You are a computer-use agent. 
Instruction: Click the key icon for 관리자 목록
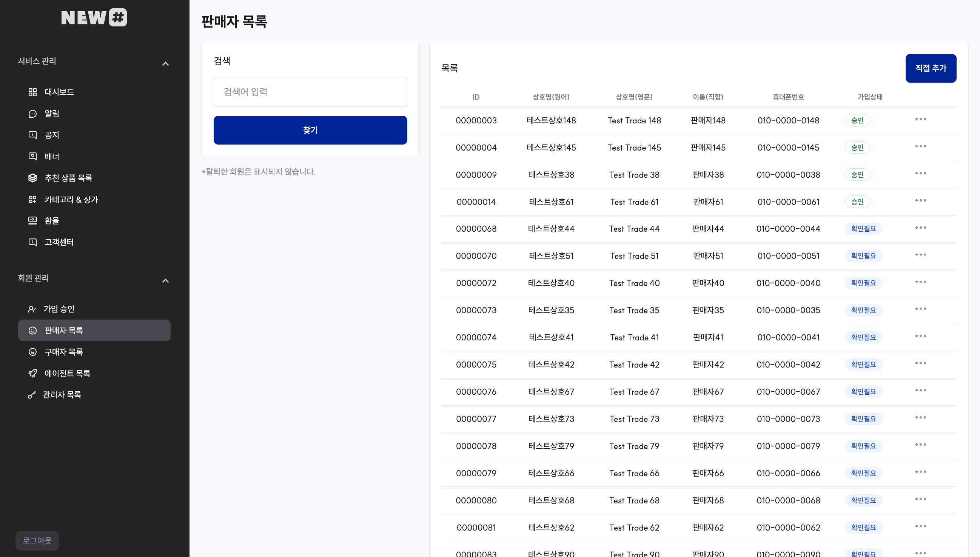[x=32, y=395]
